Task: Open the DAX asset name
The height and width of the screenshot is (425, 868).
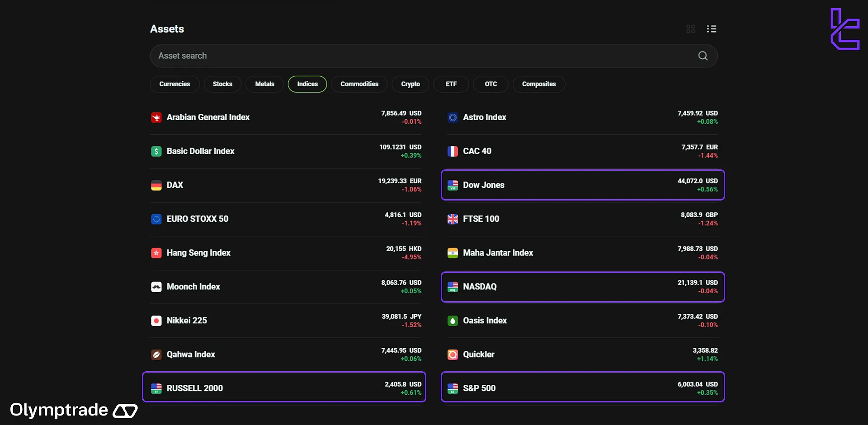Action: coord(175,185)
